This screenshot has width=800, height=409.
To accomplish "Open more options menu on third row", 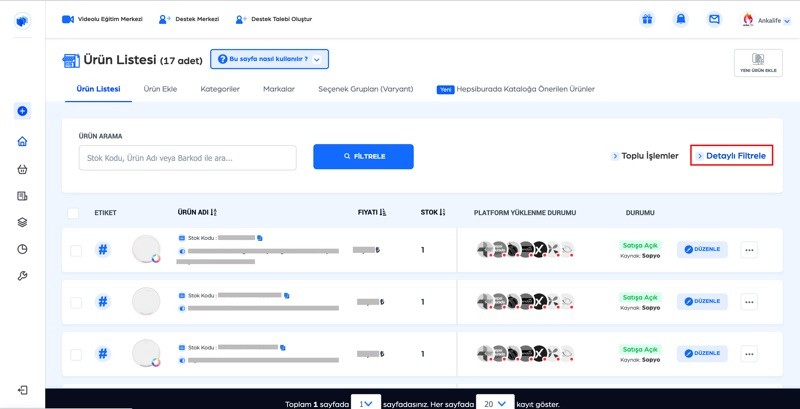I will tap(749, 354).
